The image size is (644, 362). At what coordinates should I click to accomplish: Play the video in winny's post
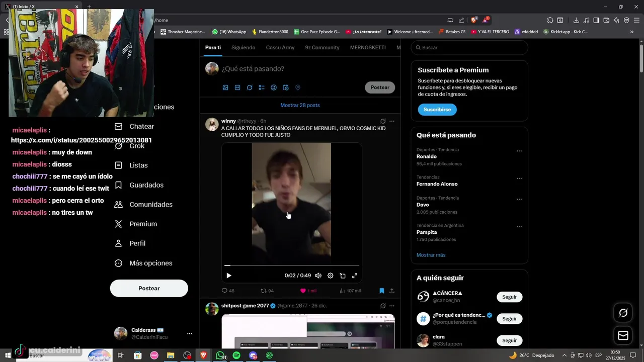click(x=229, y=276)
